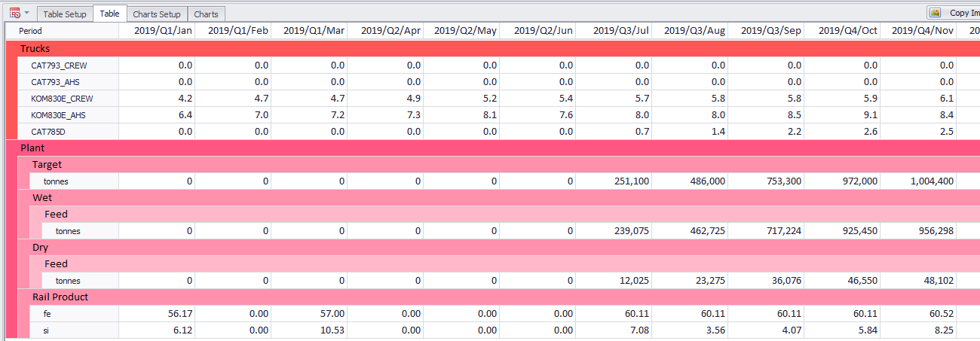
Task: Select the 2019/Q2/May column header
Action: click(x=461, y=31)
